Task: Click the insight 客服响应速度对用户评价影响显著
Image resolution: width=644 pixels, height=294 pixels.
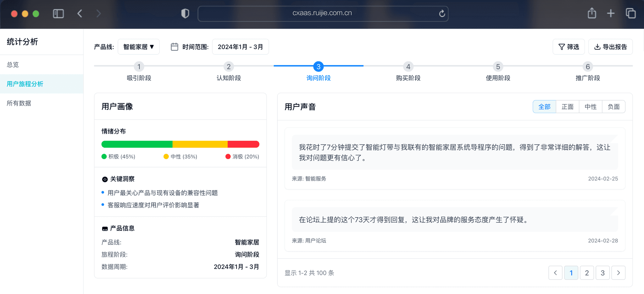Action: pyautogui.click(x=153, y=205)
